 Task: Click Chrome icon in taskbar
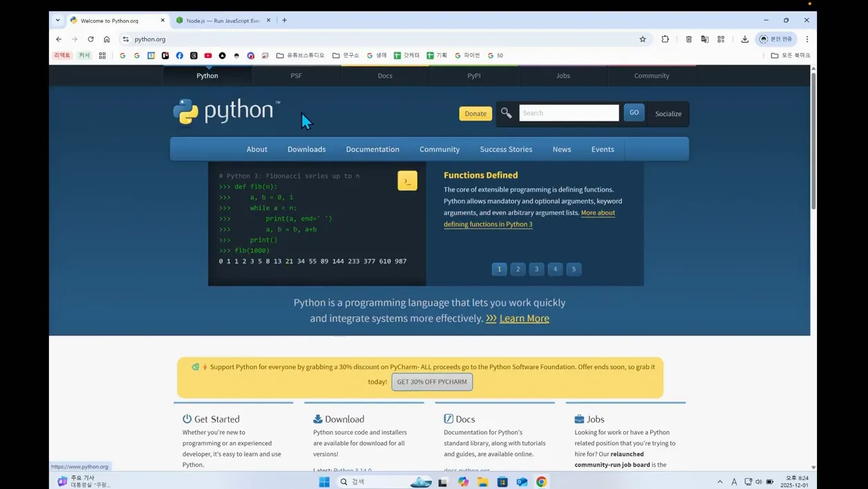[542, 481]
